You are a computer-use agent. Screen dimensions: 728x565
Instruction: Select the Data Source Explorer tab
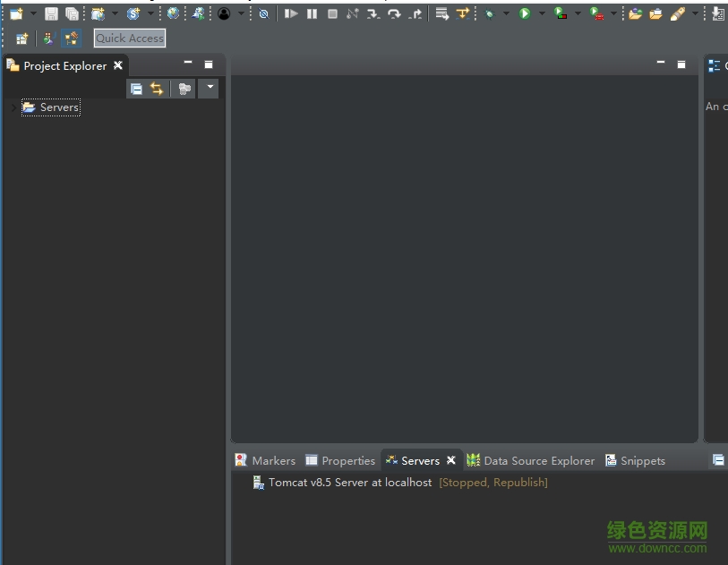pos(531,460)
